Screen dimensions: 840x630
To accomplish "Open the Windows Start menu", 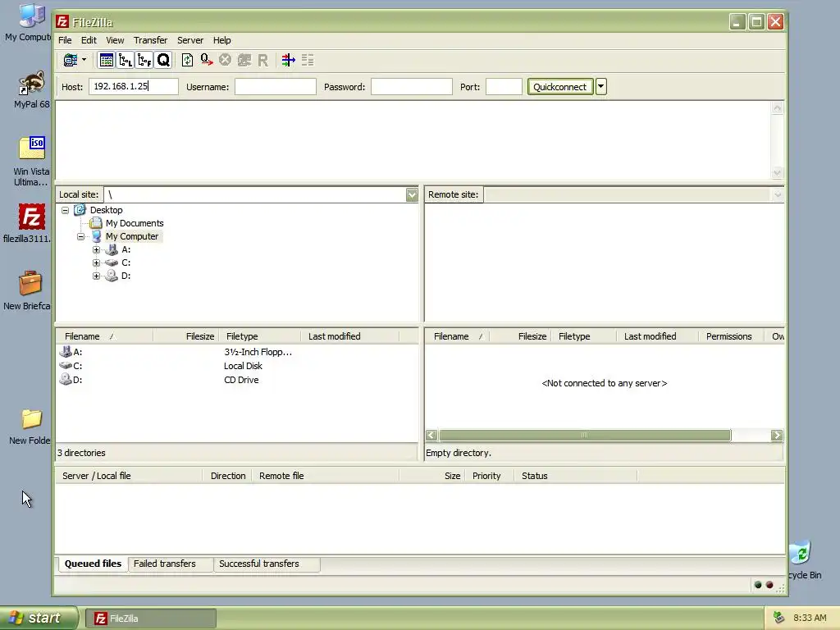I will pos(39,618).
